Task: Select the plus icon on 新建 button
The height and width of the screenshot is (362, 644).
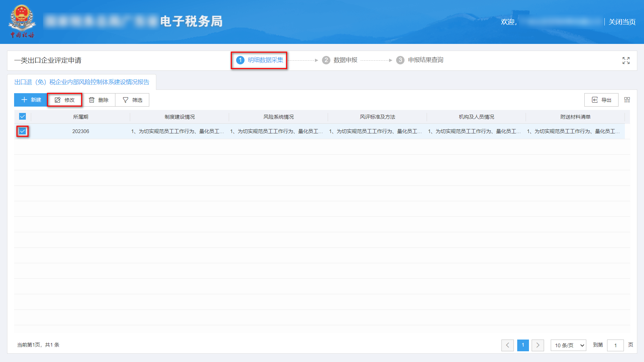Action: tap(24, 100)
